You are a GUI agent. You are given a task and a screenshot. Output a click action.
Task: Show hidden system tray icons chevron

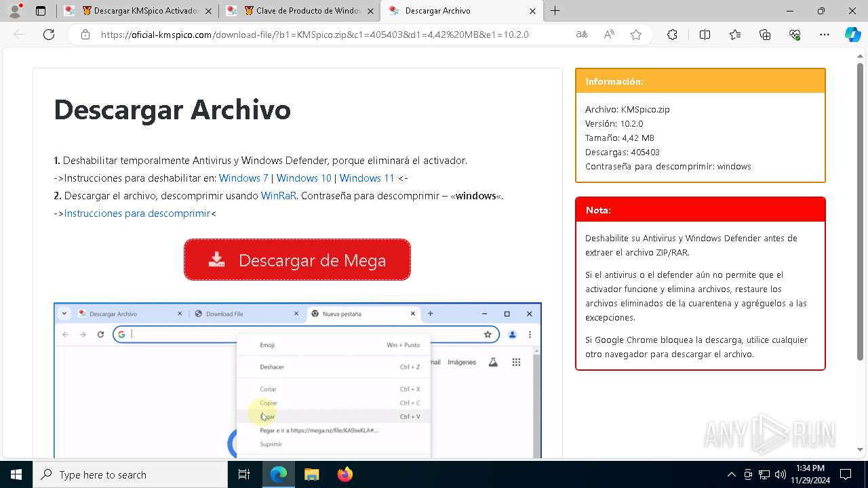tap(731, 474)
